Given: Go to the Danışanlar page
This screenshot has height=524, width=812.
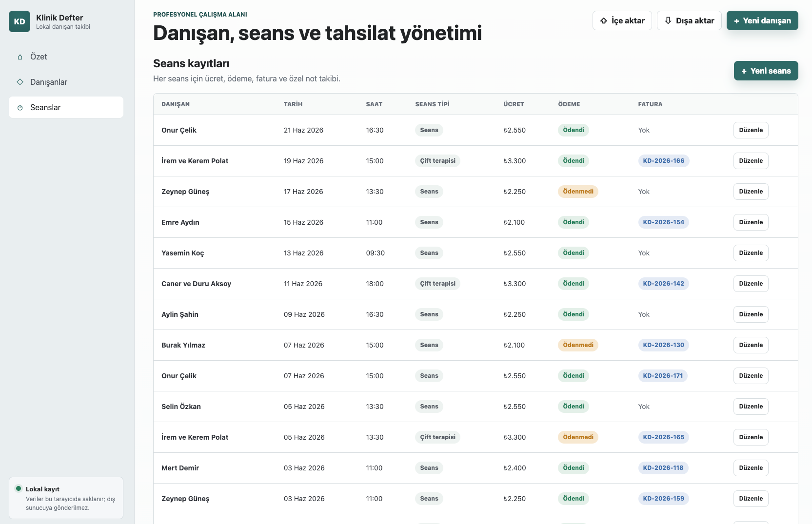Looking at the screenshot, I should pos(66,82).
